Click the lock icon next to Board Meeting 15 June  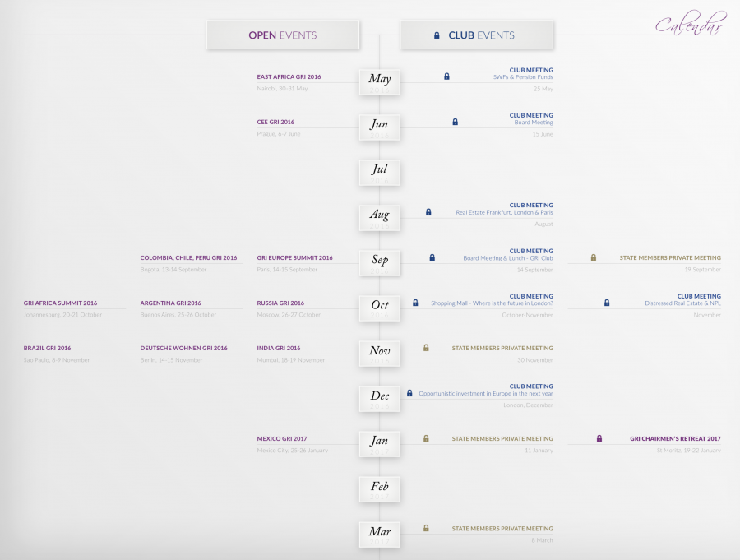coord(455,122)
